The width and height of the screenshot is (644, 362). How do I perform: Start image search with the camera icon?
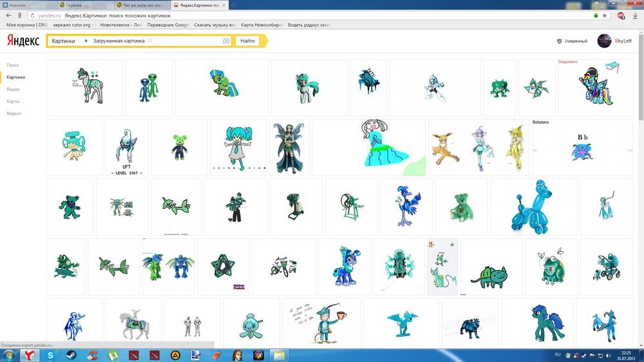click(226, 41)
